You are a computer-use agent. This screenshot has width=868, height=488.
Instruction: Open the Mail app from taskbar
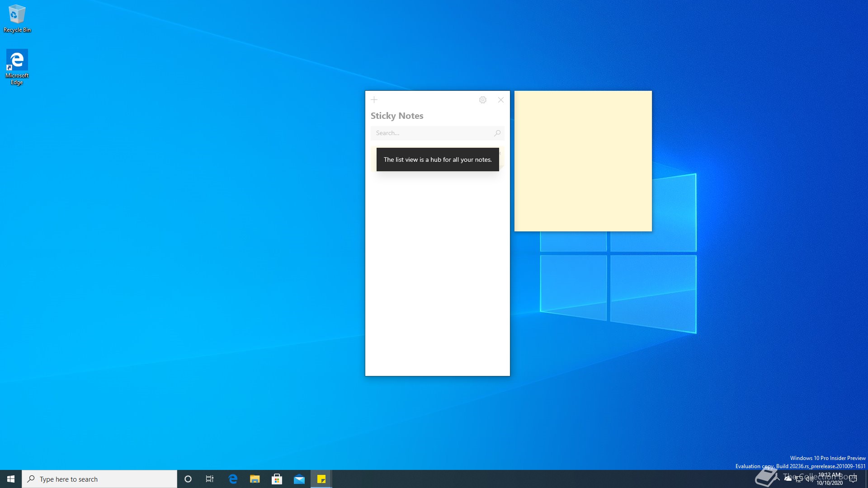point(299,479)
